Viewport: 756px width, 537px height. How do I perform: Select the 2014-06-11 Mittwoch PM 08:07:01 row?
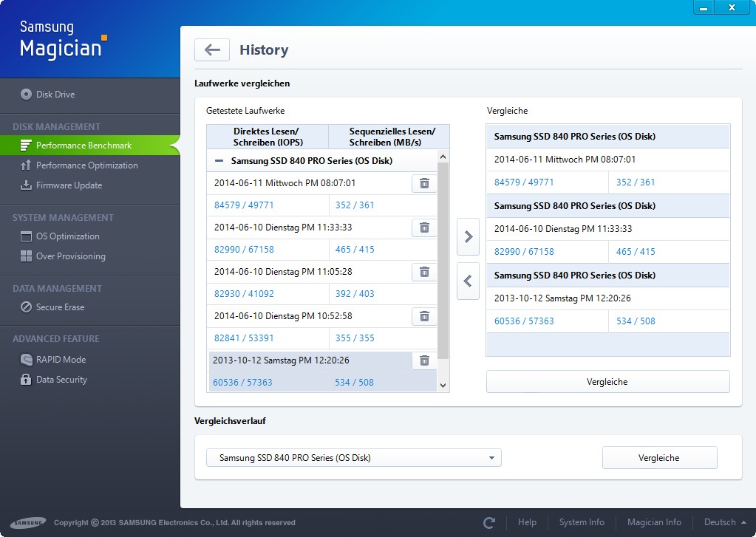309,183
